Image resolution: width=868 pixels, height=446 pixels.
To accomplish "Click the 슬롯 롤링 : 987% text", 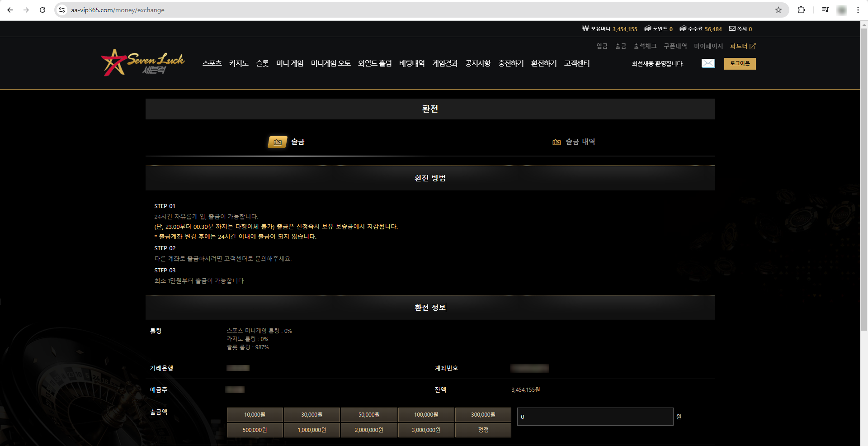I will [x=248, y=347].
